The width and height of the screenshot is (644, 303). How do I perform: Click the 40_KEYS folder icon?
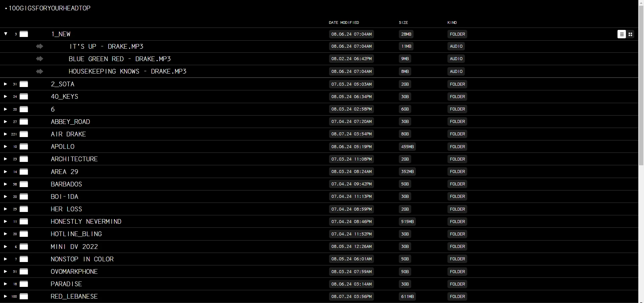pyautogui.click(x=24, y=96)
